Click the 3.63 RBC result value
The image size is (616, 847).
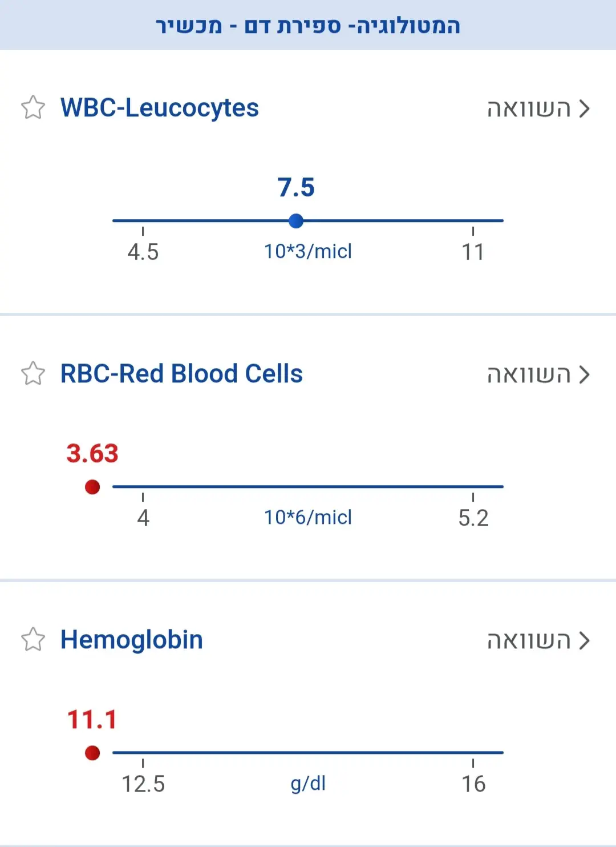[92, 454]
